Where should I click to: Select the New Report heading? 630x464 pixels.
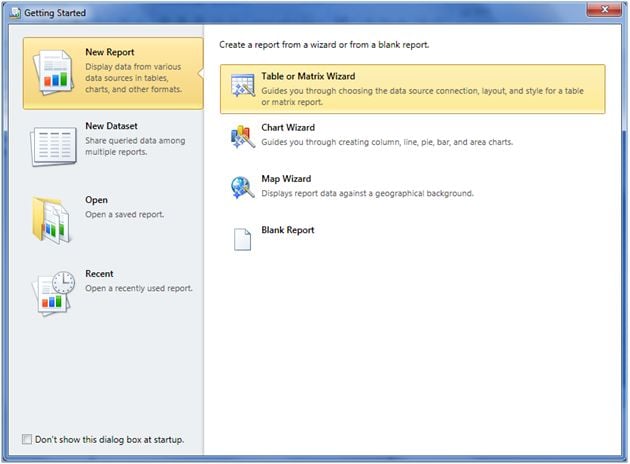click(110, 52)
